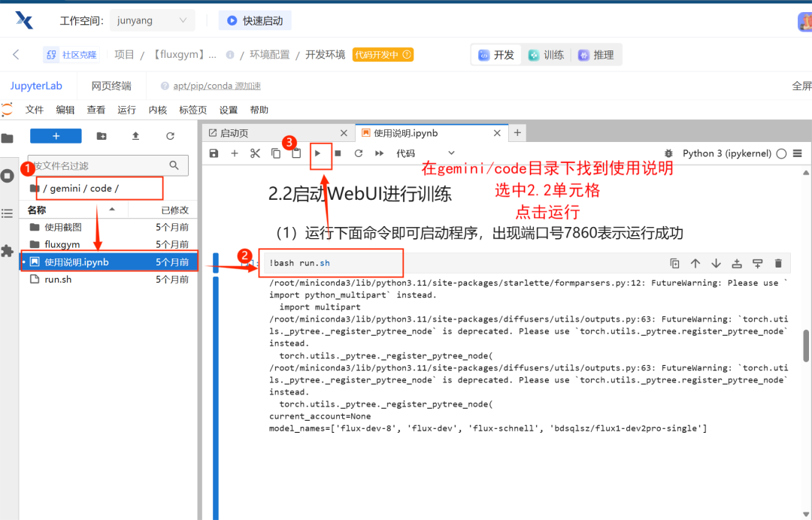Restart the kernel with circular arrow icon

click(x=359, y=153)
